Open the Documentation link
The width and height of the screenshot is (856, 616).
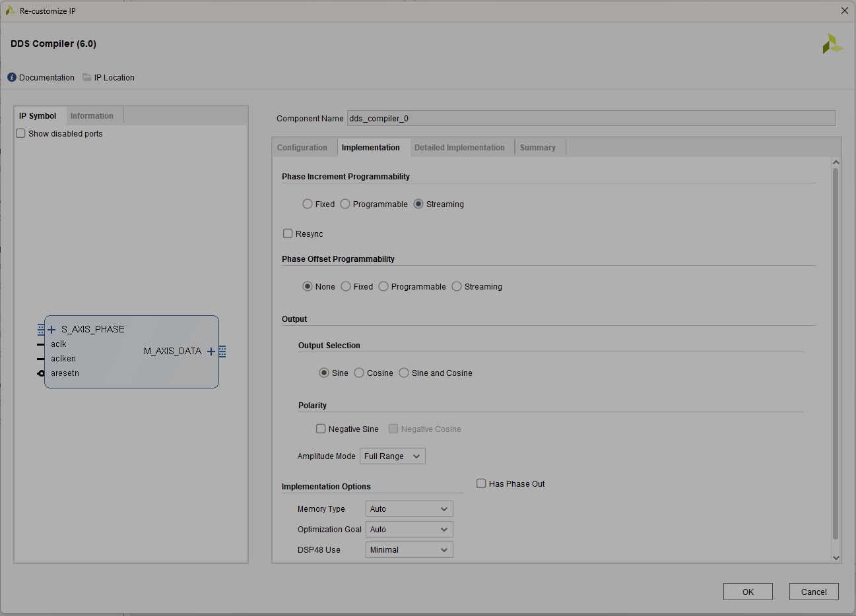[47, 78]
